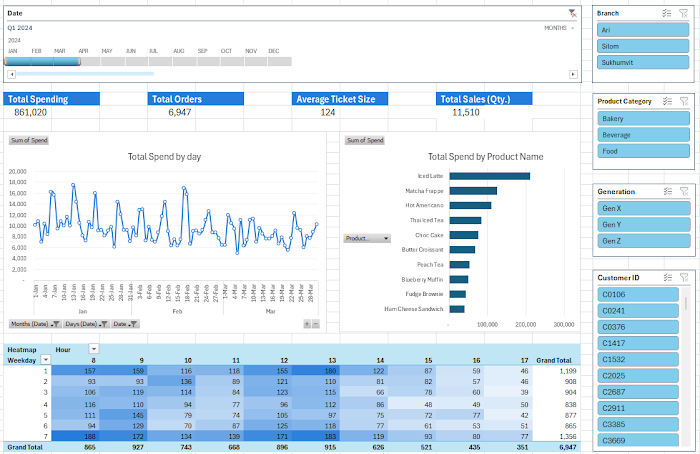Select the Ari branch
The height and width of the screenshot is (454, 700).
tap(643, 30)
